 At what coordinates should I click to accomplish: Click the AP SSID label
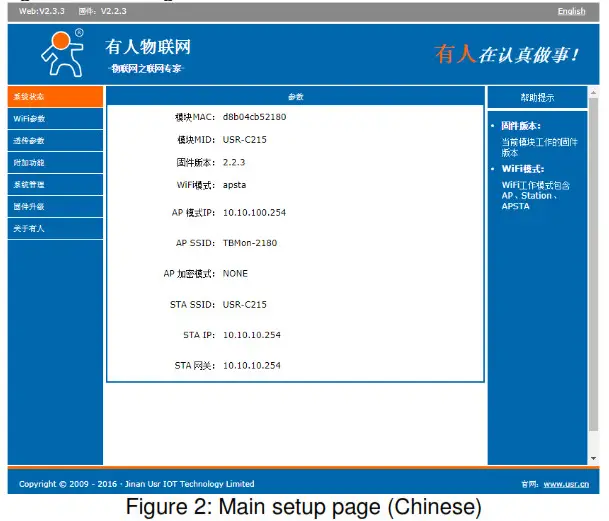coord(195,243)
